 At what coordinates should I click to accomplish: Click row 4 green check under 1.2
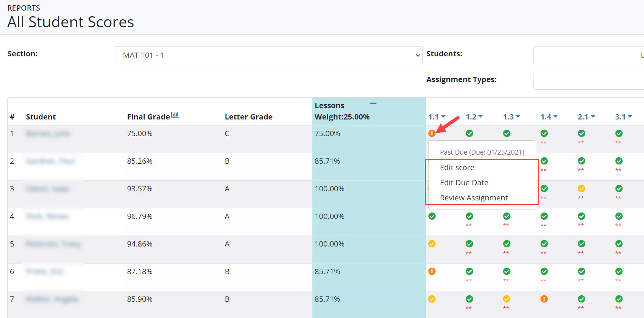(x=469, y=216)
